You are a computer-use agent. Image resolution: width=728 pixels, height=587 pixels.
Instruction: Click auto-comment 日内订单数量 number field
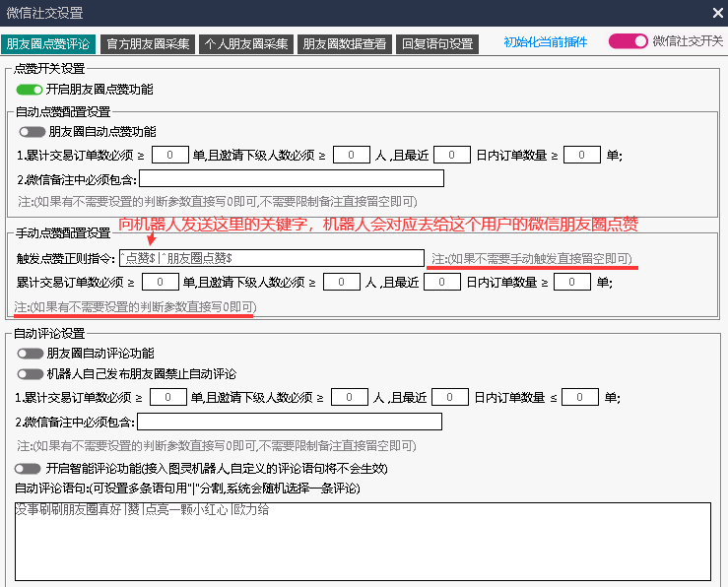point(580,397)
